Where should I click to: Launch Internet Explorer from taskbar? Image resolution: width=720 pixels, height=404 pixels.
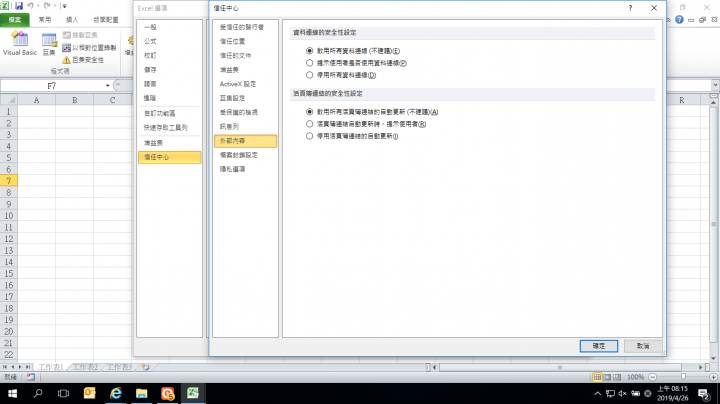coord(116,393)
